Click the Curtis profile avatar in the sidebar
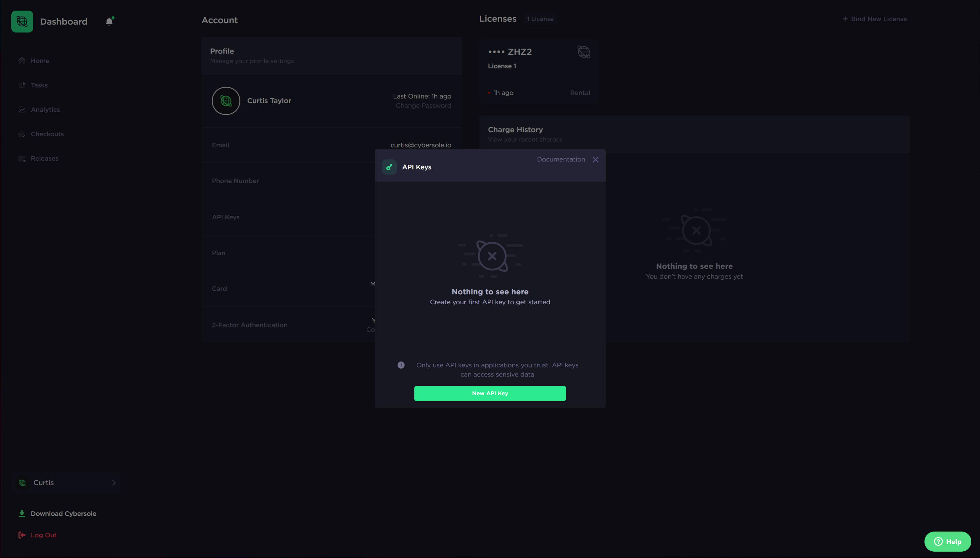980x558 pixels. 23,482
